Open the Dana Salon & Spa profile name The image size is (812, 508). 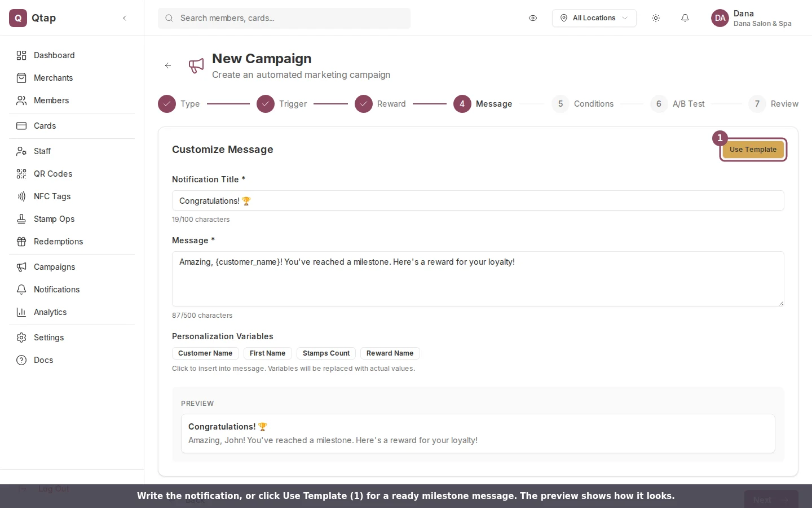tap(762, 24)
